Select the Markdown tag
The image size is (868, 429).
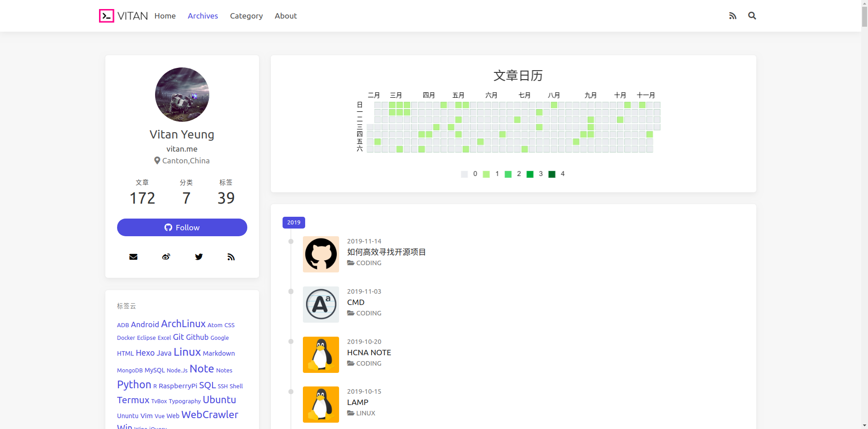[219, 353]
